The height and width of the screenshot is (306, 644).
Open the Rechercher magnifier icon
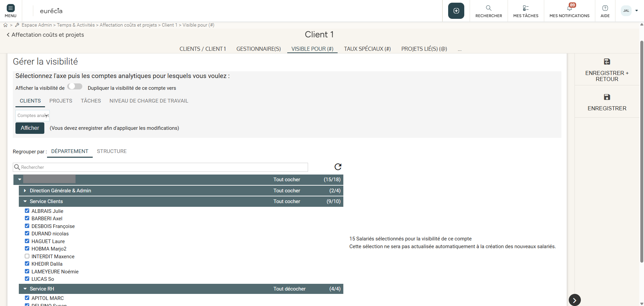[488, 8]
